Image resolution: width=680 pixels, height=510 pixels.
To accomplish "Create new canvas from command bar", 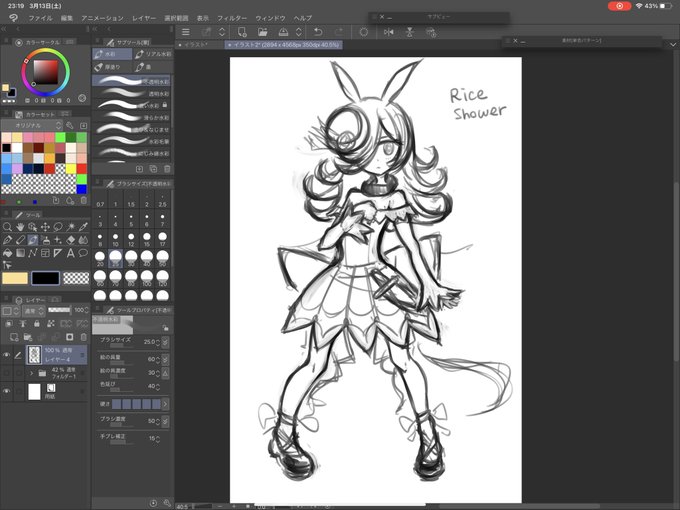I will (x=242, y=32).
